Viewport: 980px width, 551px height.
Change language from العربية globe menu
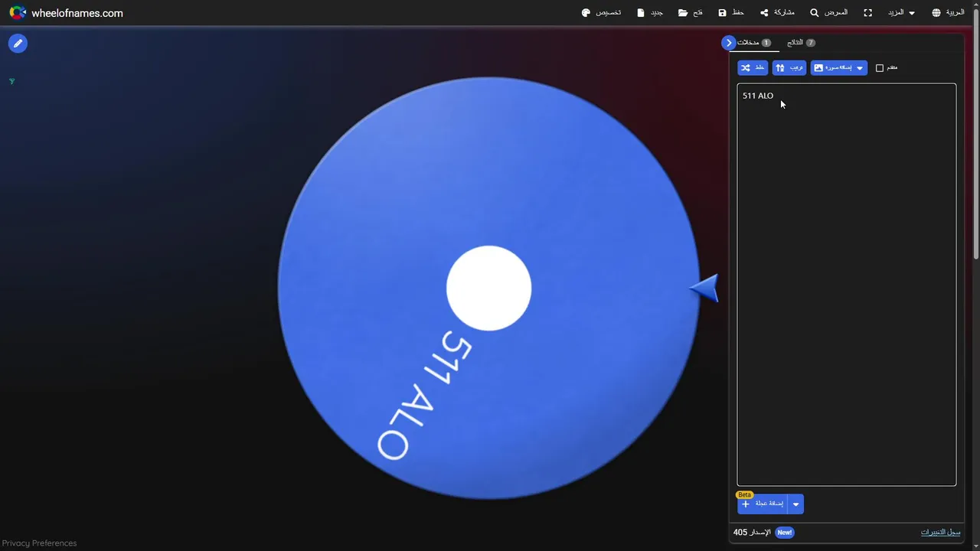coord(948,13)
